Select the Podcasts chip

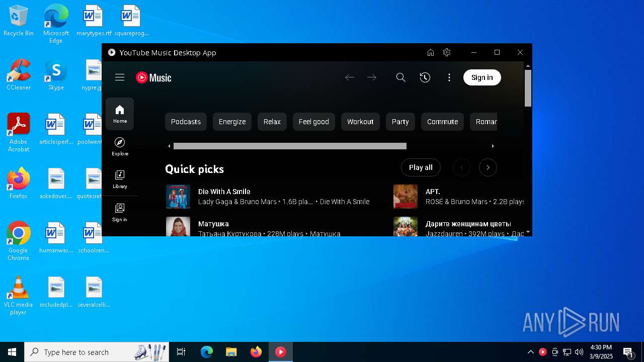point(186,122)
